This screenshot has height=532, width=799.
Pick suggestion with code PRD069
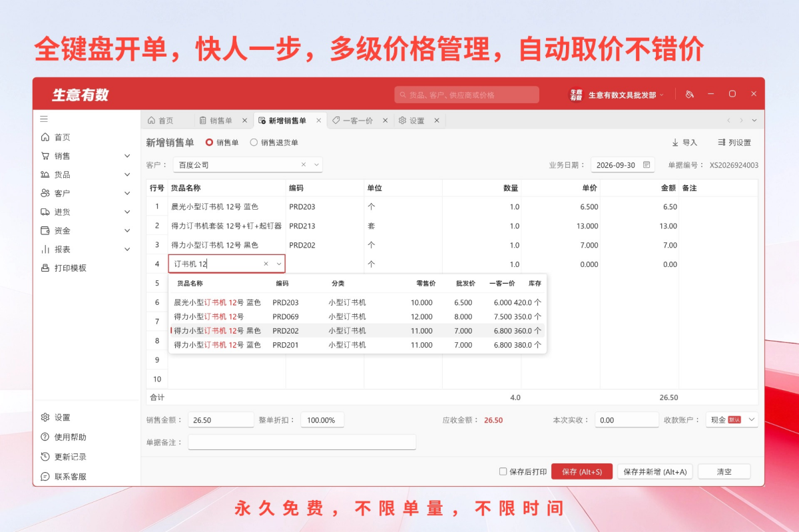[358, 317]
